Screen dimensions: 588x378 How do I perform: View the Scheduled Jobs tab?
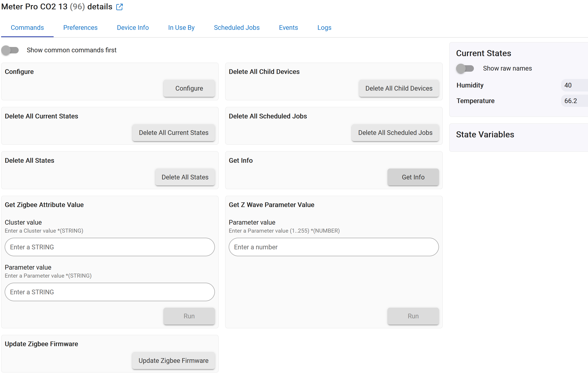click(236, 27)
